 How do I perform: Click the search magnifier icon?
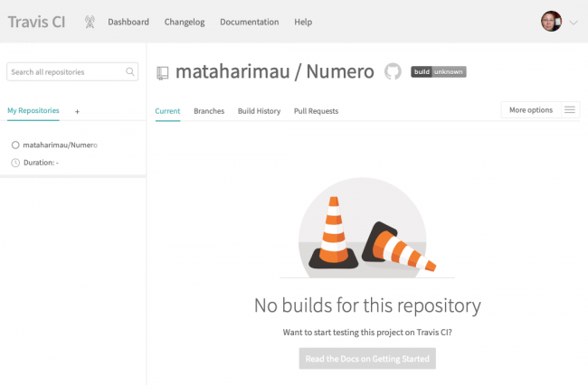coord(129,71)
